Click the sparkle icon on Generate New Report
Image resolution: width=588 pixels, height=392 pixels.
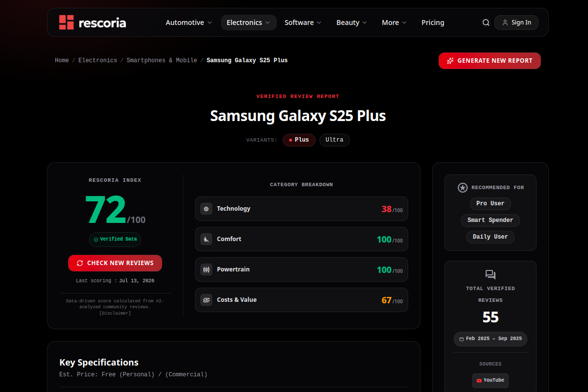(x=450, y=61)
